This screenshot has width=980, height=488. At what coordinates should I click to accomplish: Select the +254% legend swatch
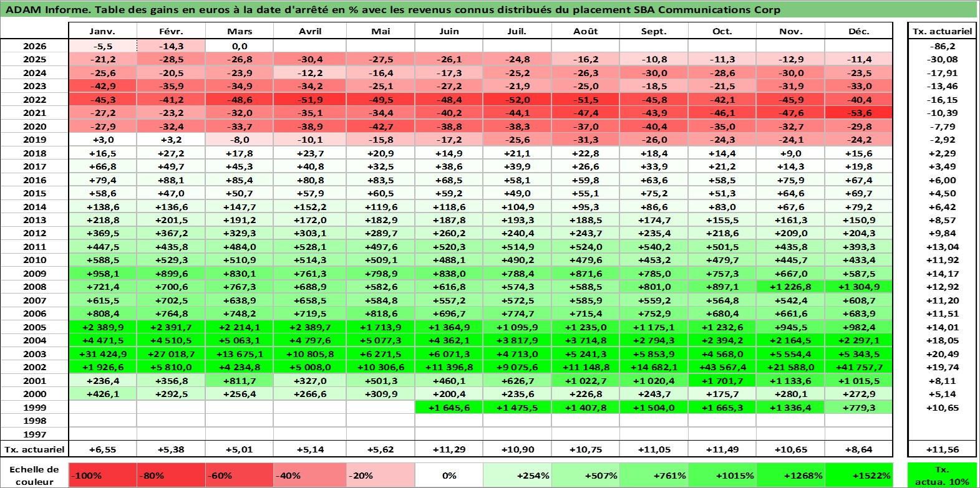(x=517, y=475)
